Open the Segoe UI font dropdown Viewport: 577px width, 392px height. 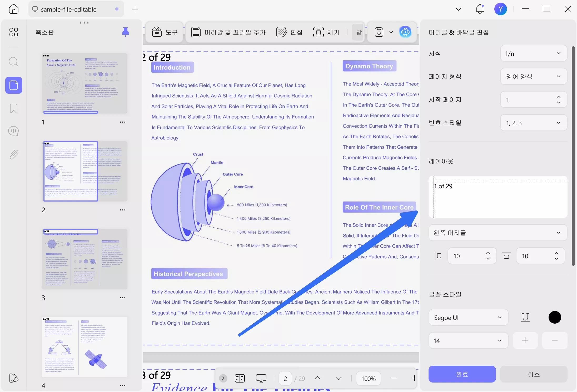pos(468,318)
